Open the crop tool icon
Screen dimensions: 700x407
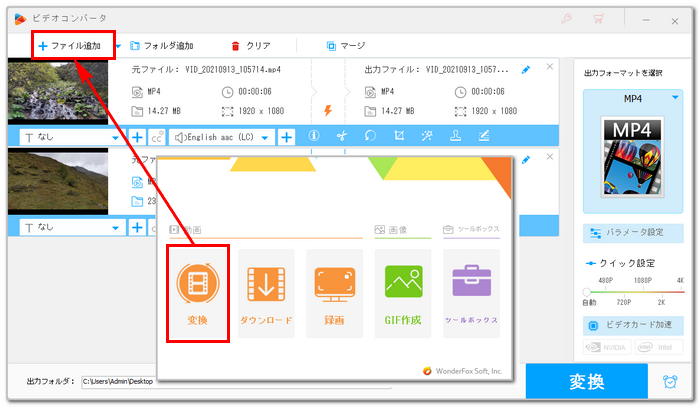[399, 136]
